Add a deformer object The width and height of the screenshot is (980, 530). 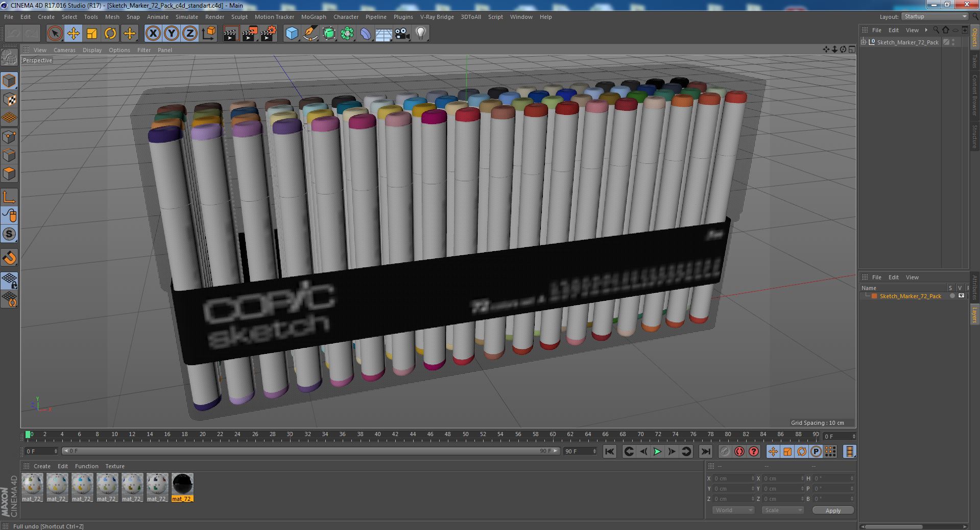coord(366,34)
